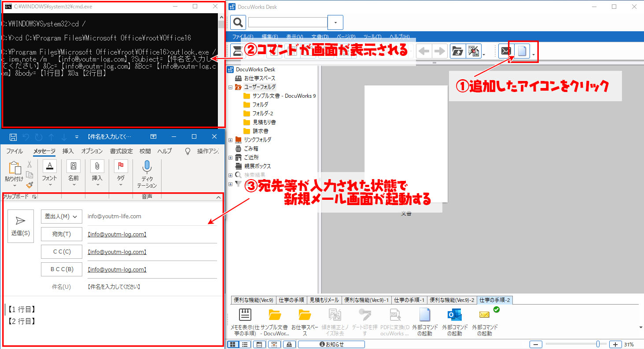The image size is (644, 349).
Task: Open the quick access toolbar customize dropdown
Action: click(77, 136)
